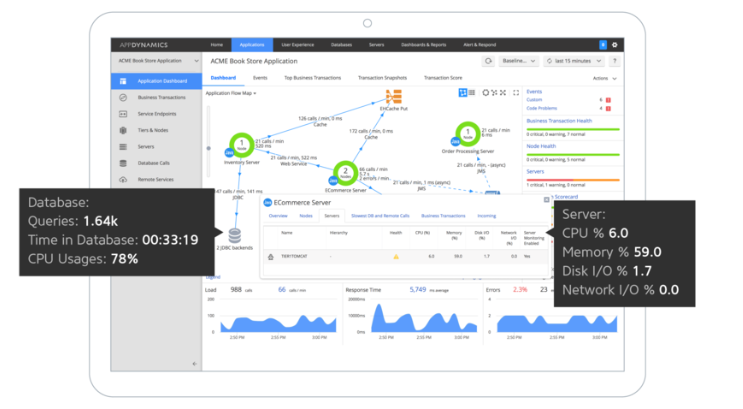The width and height of the screenshot is (743, 409).
Task: Open the Node Health link
Action: tap(541, 146)
